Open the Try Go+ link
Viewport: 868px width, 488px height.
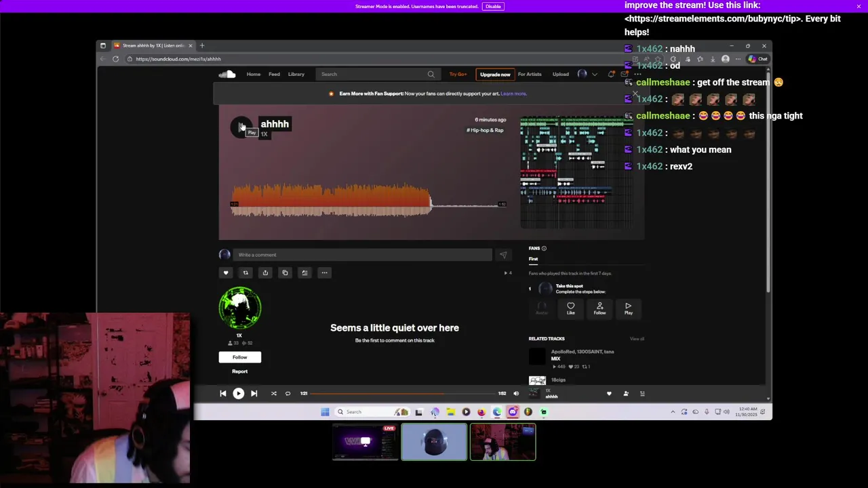(458, 75)
